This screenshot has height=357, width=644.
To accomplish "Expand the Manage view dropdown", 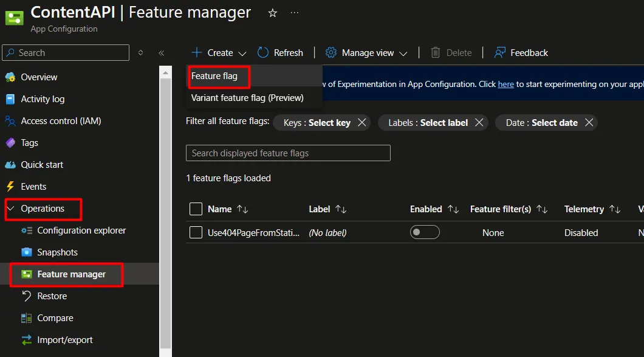I will click(x=366, y=53).
